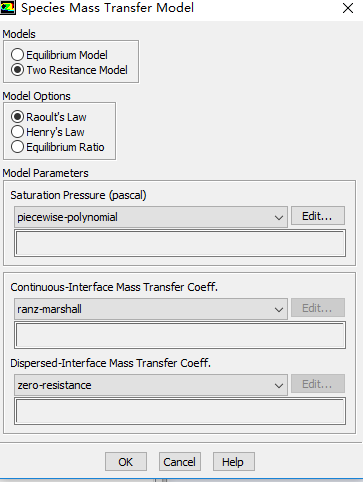Open the Saturation Pressure piecewise-polynomial dropdown
Image resolution: width=363 pixels, height=482 pixels.
[151, 217]
